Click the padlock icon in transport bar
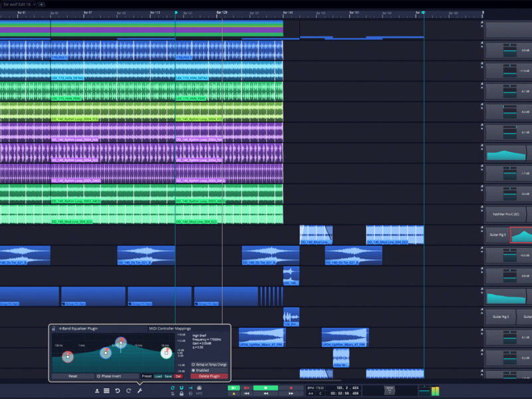 (x=182, y=394)
